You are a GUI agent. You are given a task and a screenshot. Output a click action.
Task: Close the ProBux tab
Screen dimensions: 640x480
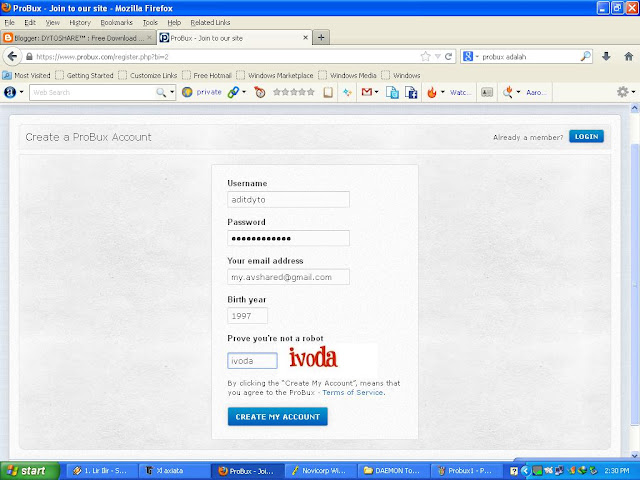point(305,38)
